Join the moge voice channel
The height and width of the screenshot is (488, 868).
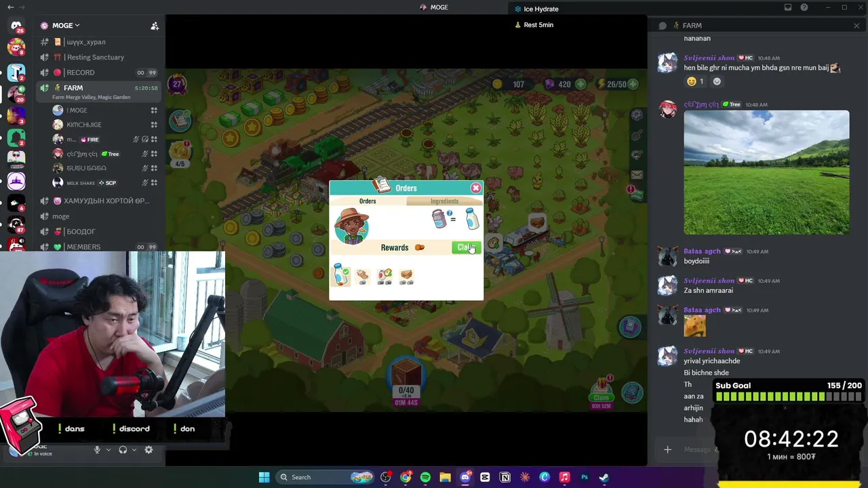(x=98, y=216)
